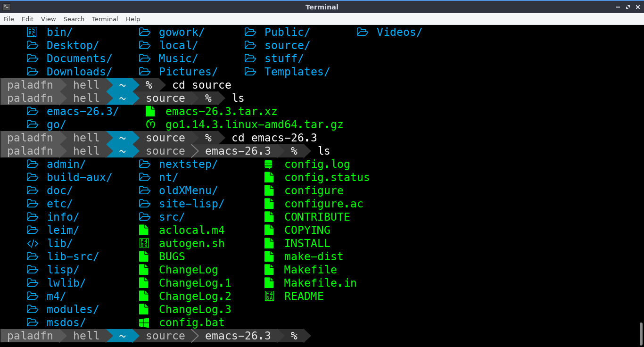Click the ChangeLog.3 file name
The height and width of the screenshot is (347, 644).
coord(195,309)
